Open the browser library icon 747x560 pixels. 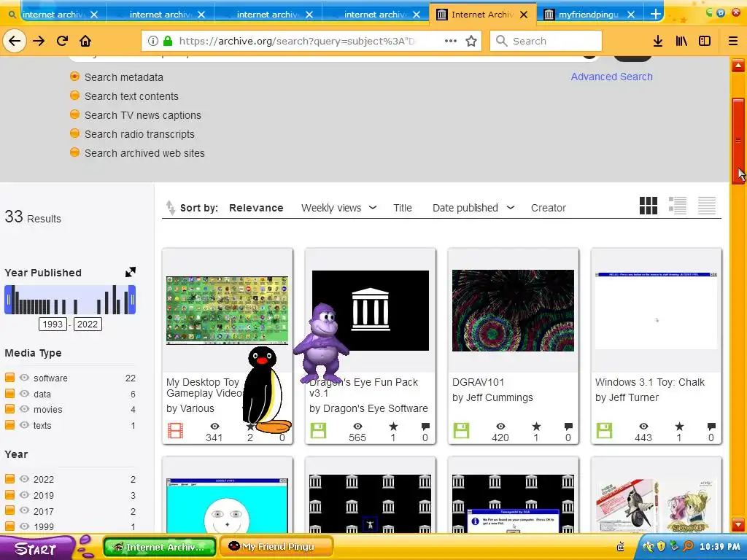click(x=681, y=41)
